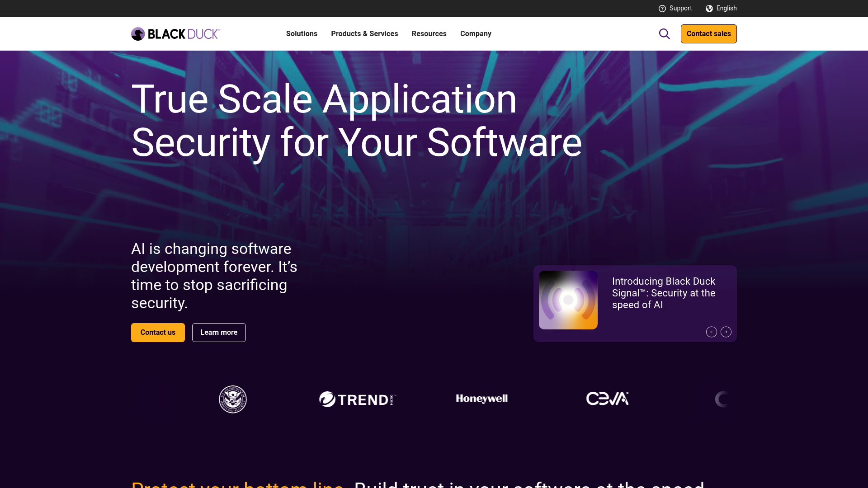Click the Honeywell logo
868x488 pixels.
coord(482,399)
